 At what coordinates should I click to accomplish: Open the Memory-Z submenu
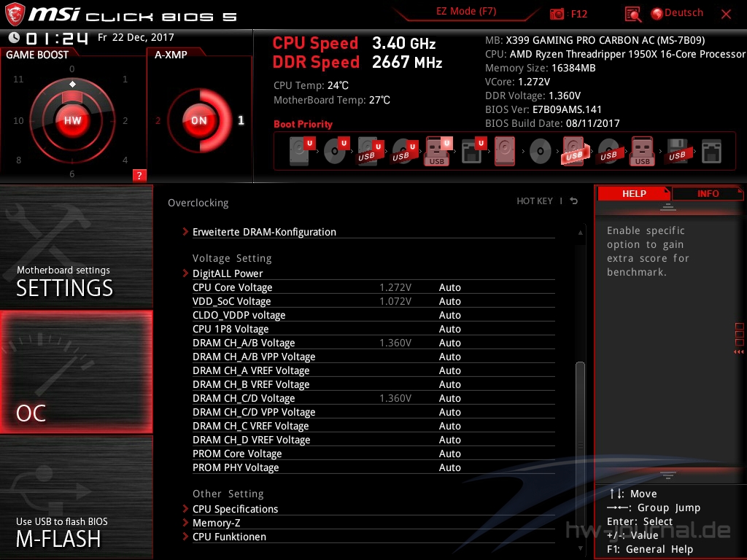click(216, 523)
